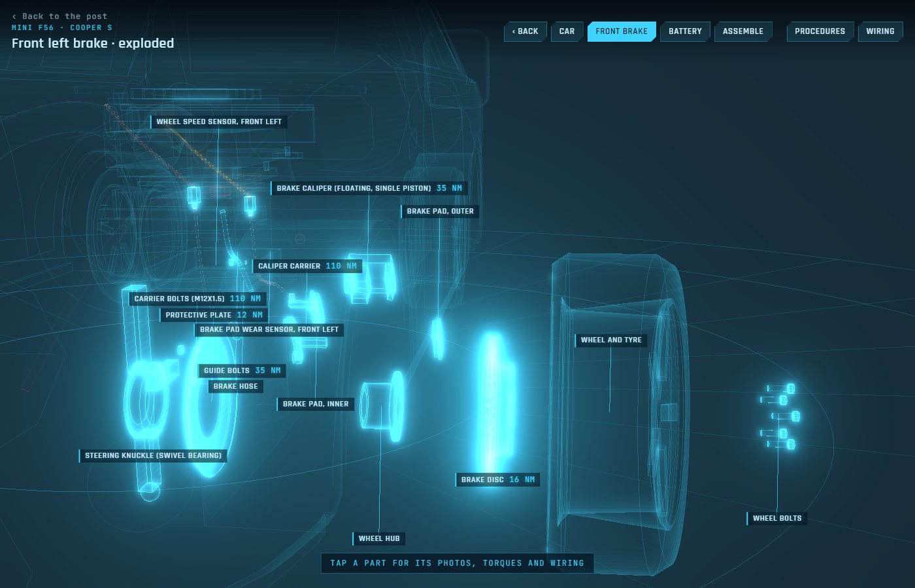Click the Wheel Hub label
This screenshot has width=915, height=588.
[x=379, y=538]
